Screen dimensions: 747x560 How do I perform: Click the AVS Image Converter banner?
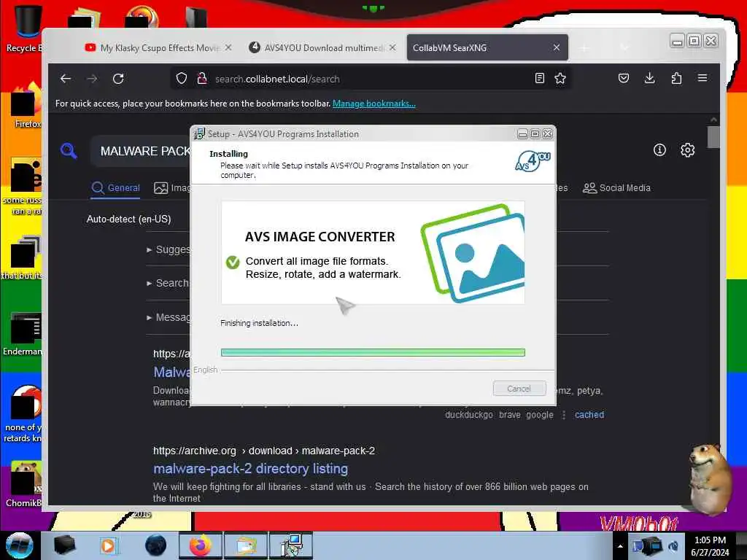coord(373,252)
